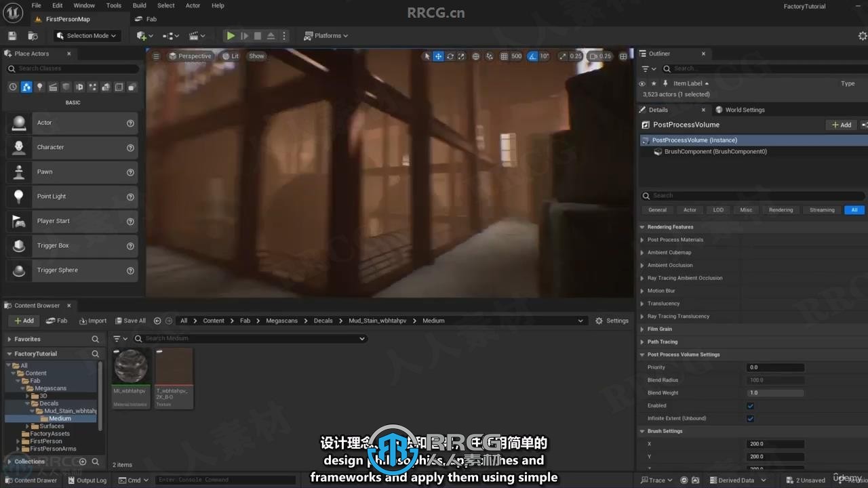The height and width of the screenshot is (488, 868).
Task: Click camera speed 0.25 control
Action: coord(600,56)
